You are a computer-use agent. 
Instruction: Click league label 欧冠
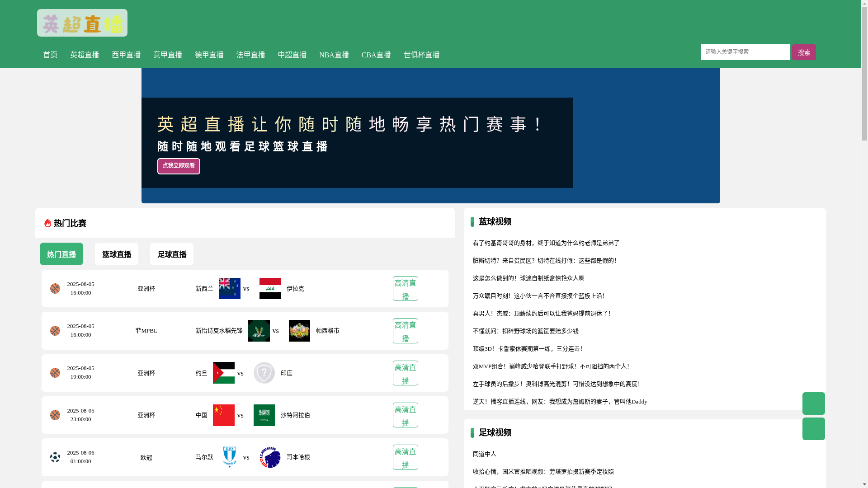coord(146,458)
